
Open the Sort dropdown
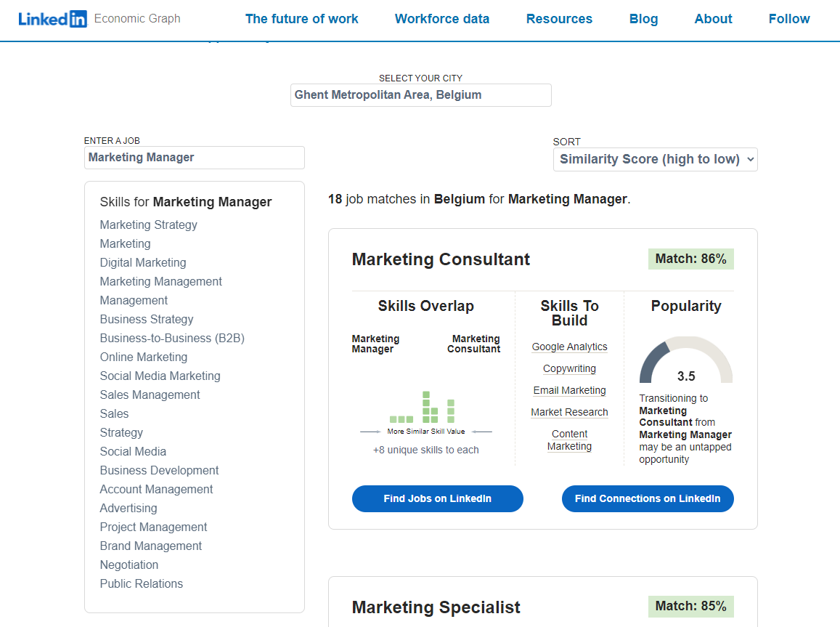(x=655, y=159)
